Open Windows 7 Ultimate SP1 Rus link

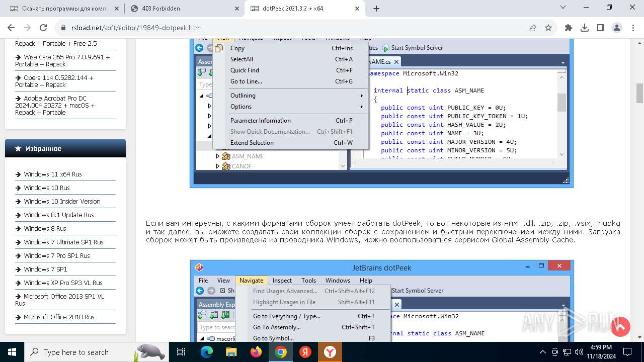click(x=63, y=242)
